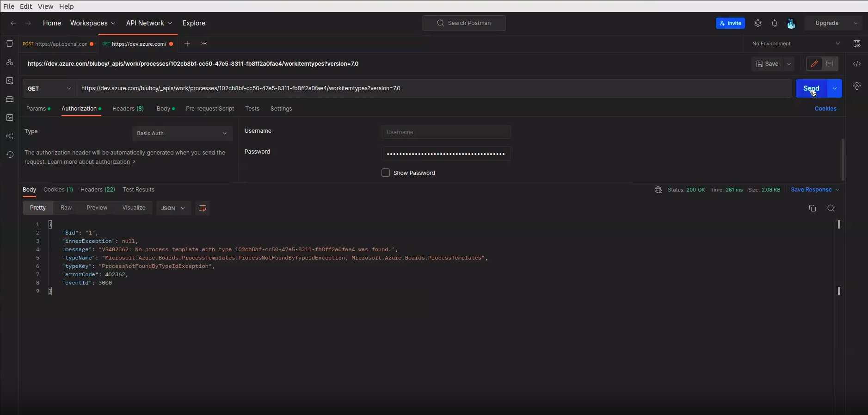Open the View menu
The height and width of the screenshot is (415, 868).
[x=45, y=6]
